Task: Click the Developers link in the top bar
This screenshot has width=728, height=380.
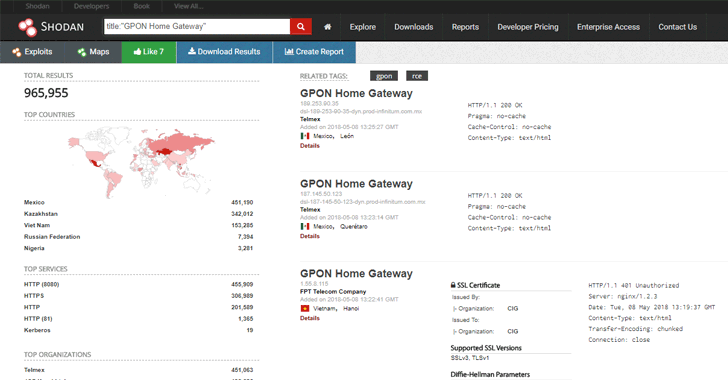Action: (x=91, y=6)
